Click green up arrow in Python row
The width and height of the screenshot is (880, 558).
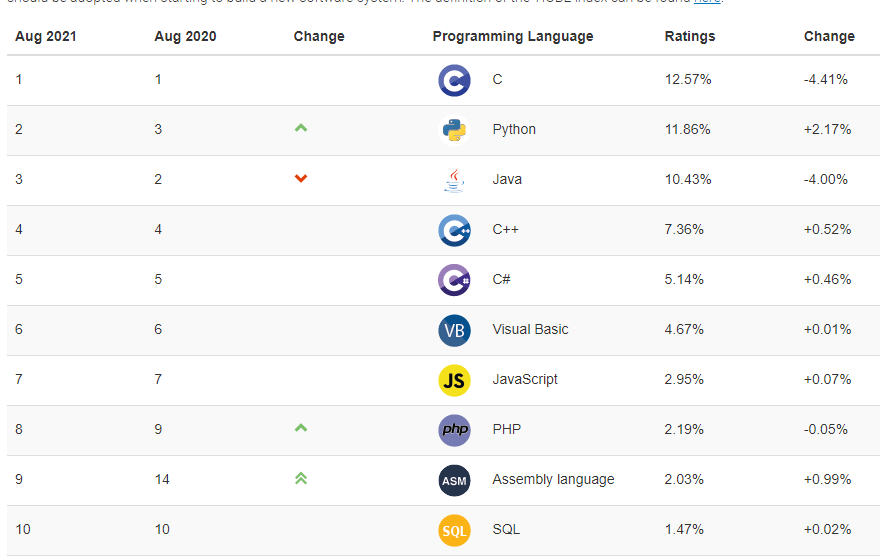point(301,128)
